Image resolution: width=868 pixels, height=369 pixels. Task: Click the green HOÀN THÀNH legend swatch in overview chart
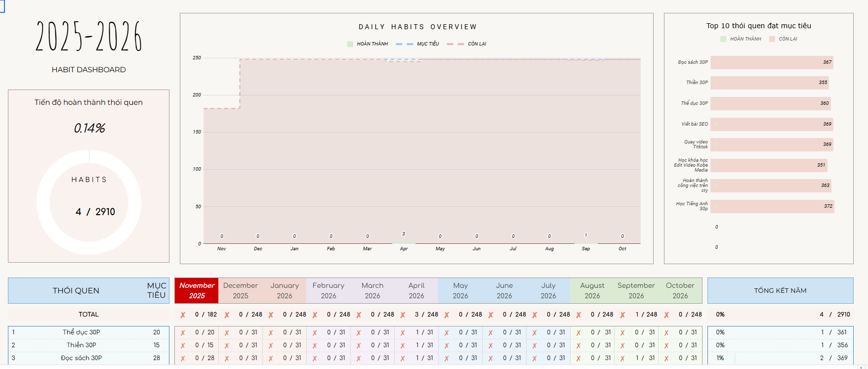pos(350,44)
